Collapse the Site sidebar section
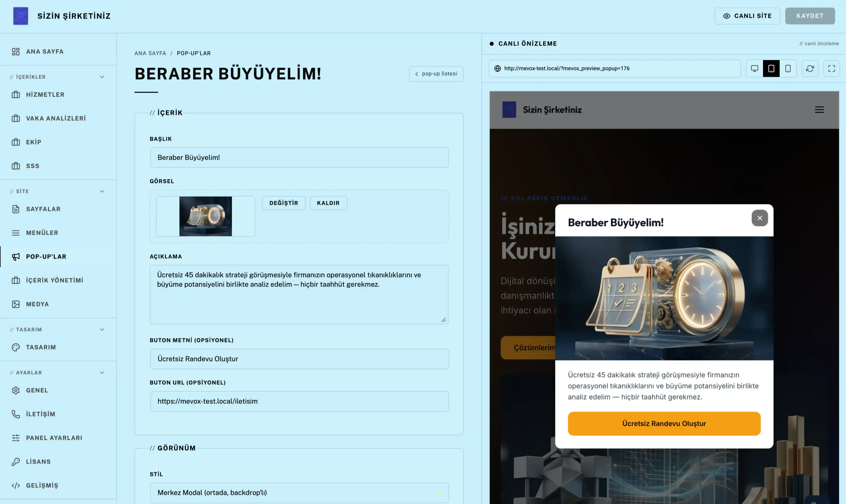 pyautogui.click(x=102, y=192)
